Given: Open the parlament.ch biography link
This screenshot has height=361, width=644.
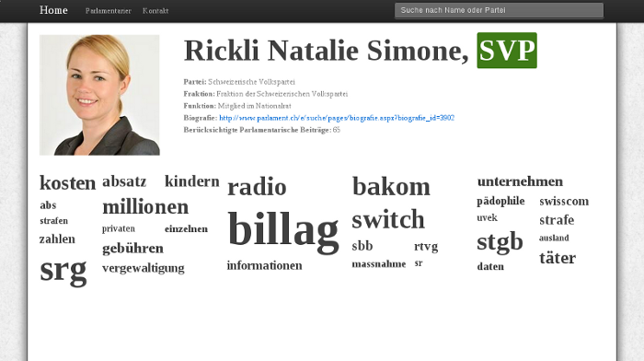Looking at the screenshot, I should (x=337, y=118).
